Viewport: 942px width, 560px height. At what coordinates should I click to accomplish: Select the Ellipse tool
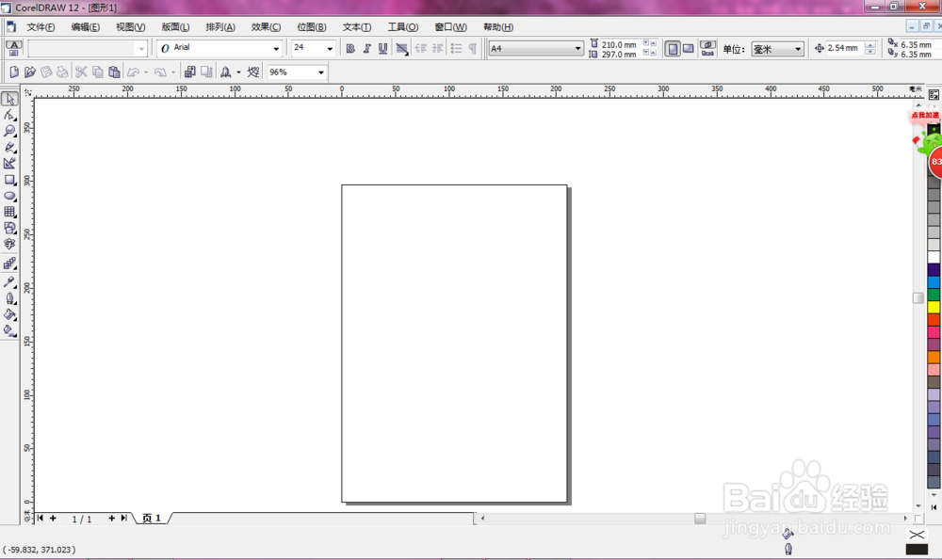9,196
